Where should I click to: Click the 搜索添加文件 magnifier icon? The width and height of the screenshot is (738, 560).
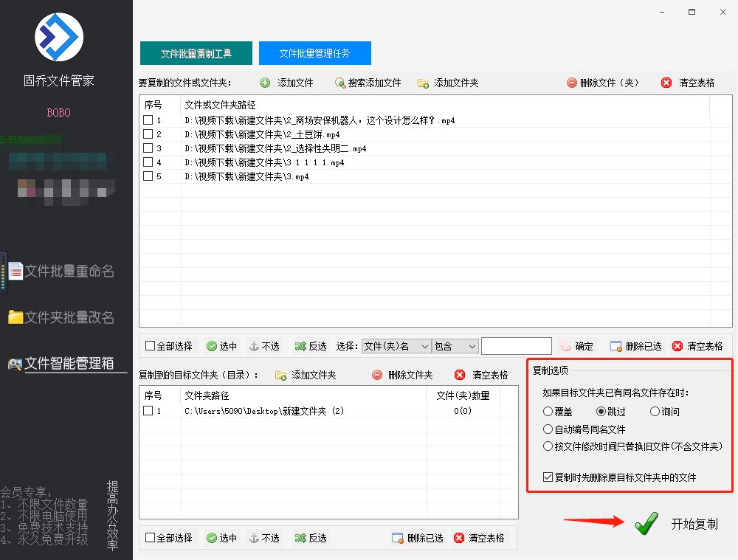(339, 83)
